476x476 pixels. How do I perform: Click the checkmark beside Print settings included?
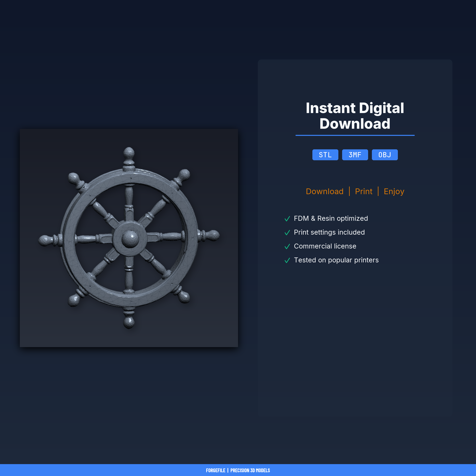point(287,233)
